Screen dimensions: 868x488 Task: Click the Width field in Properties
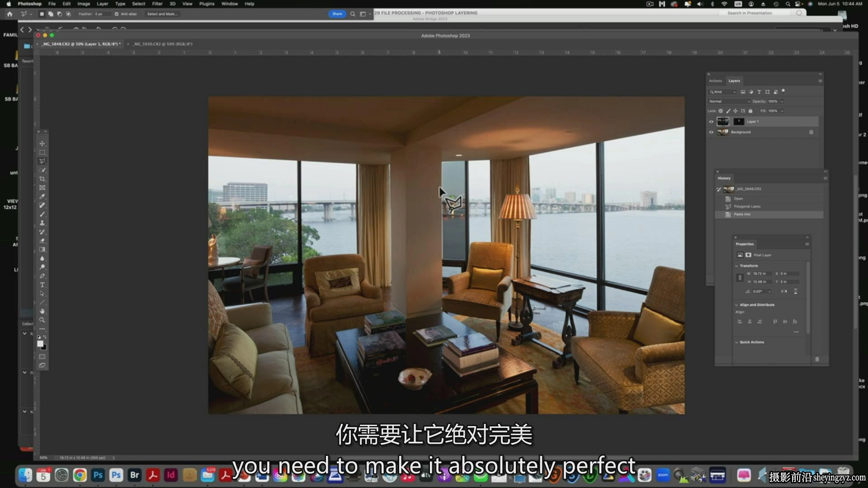762,274
